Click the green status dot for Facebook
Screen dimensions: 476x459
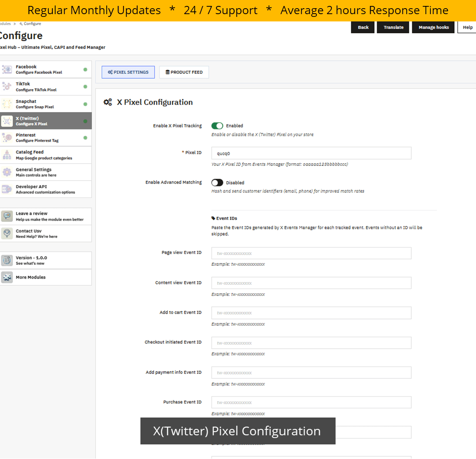[85, 70]
